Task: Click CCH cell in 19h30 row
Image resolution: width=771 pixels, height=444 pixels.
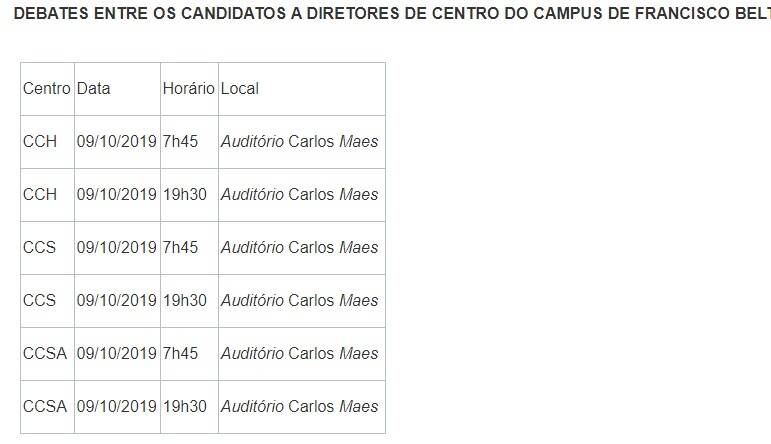Action: click(47, 195)
